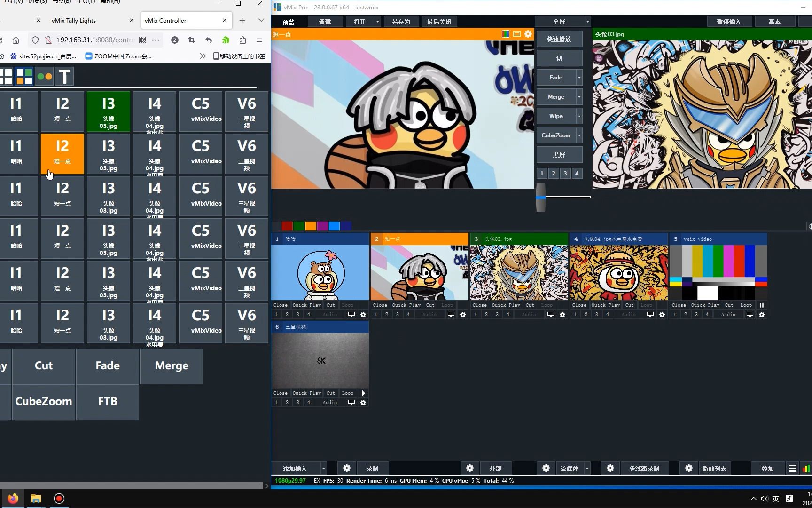Open audio meters bar-graph icon
812x508 pixels.
click(x=806, y=468)
